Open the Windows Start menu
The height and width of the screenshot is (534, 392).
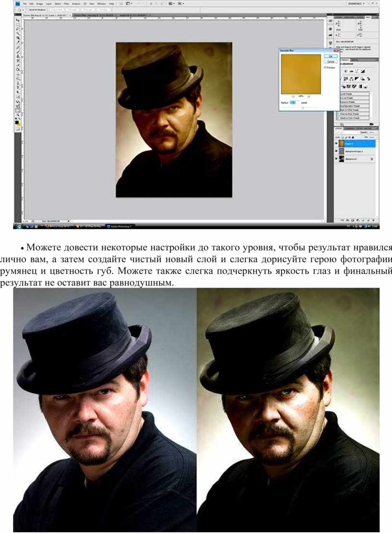(x=18, y=226)
